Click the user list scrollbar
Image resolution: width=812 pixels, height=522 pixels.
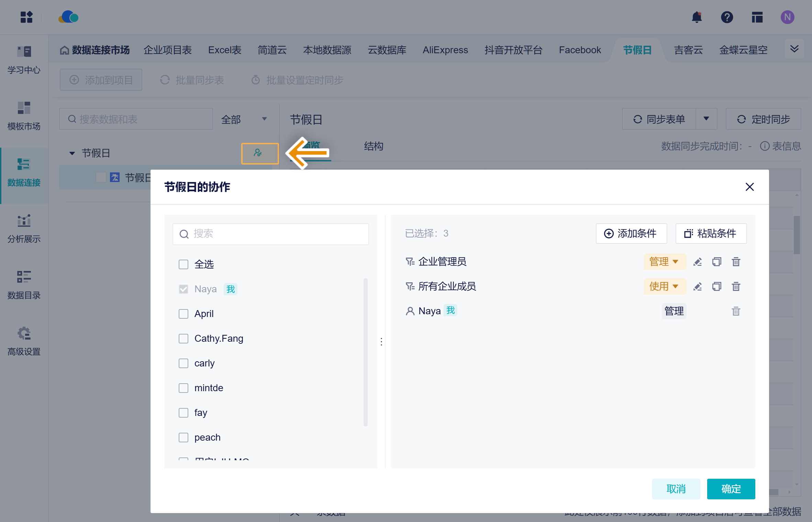(365, 352)
